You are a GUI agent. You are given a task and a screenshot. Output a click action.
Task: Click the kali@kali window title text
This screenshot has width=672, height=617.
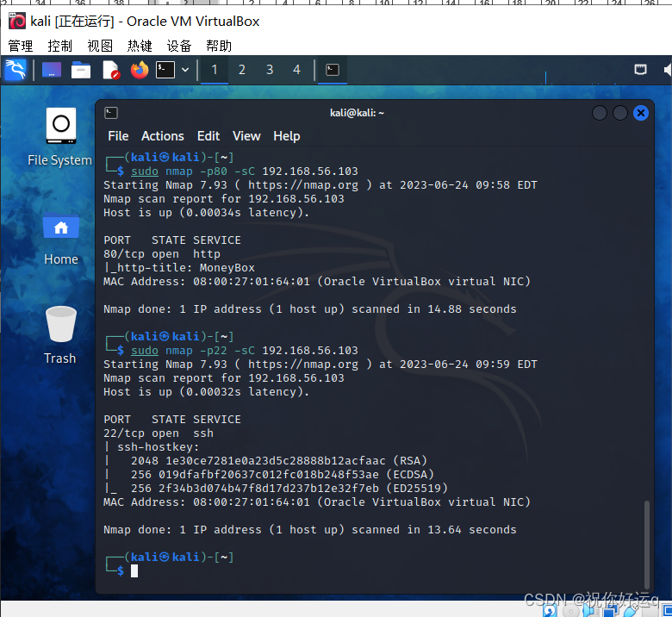pos(357,113)
